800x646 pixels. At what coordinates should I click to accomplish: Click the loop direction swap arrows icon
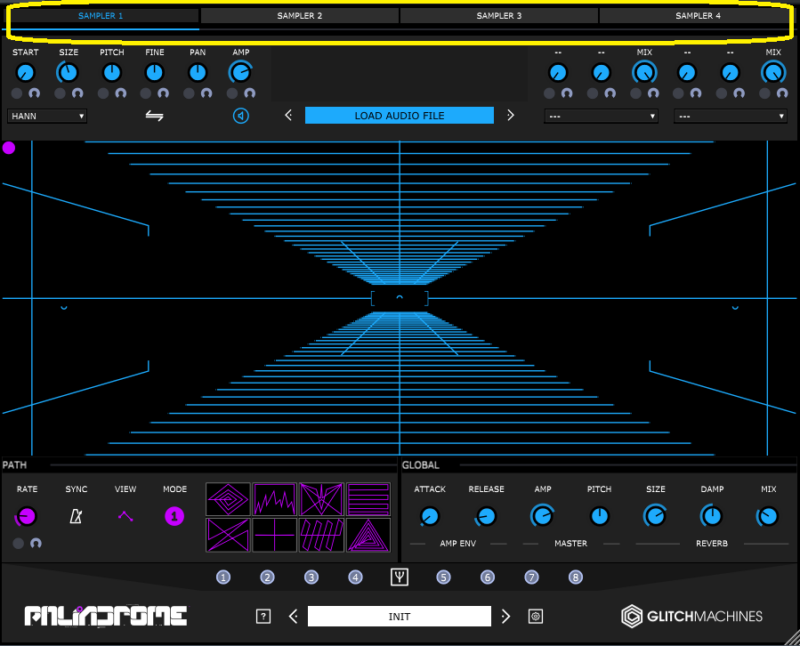click(155, 116)
